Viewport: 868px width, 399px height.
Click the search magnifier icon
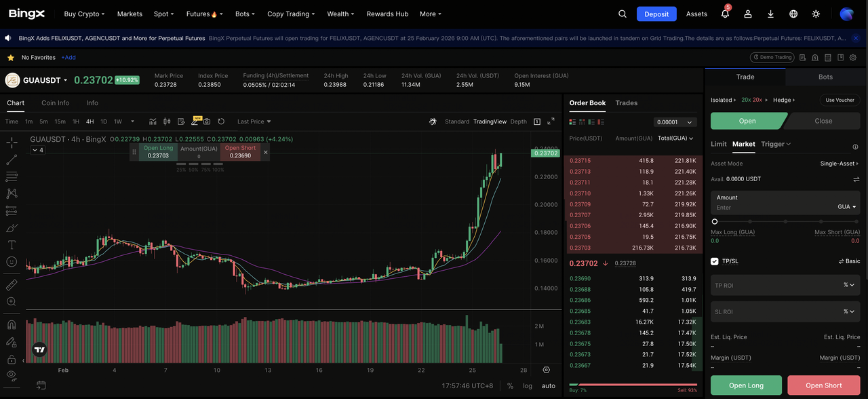click(623, 14)
